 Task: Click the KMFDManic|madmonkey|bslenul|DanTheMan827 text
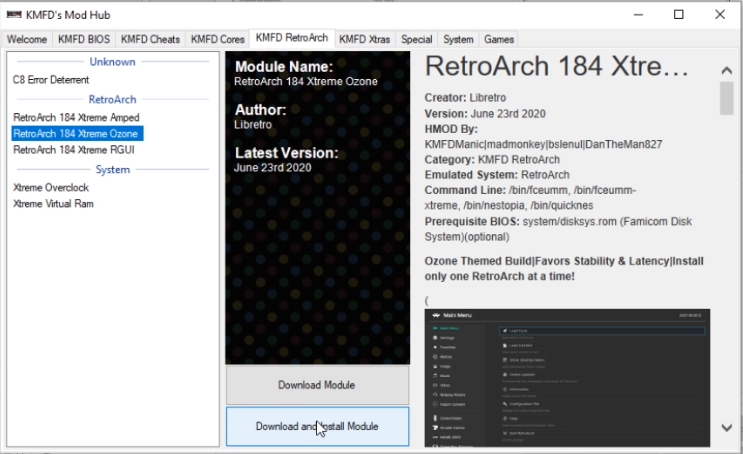tap(543, 144)
